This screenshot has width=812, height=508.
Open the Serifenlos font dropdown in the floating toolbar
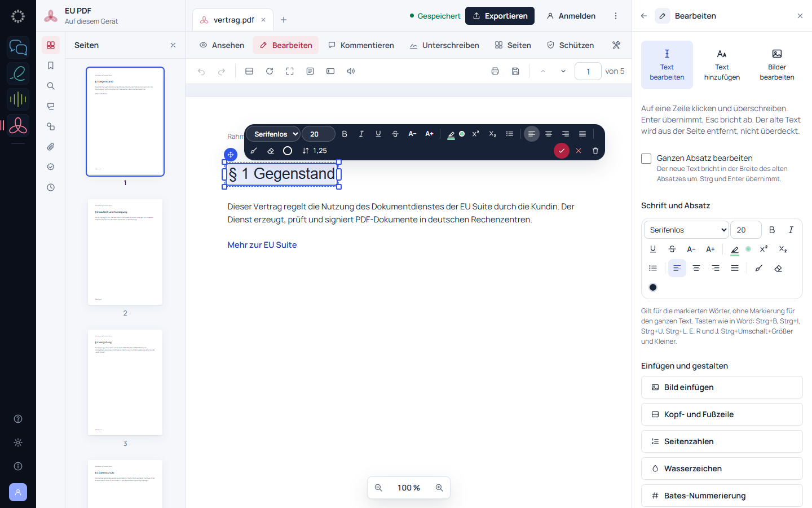(273, 134)
